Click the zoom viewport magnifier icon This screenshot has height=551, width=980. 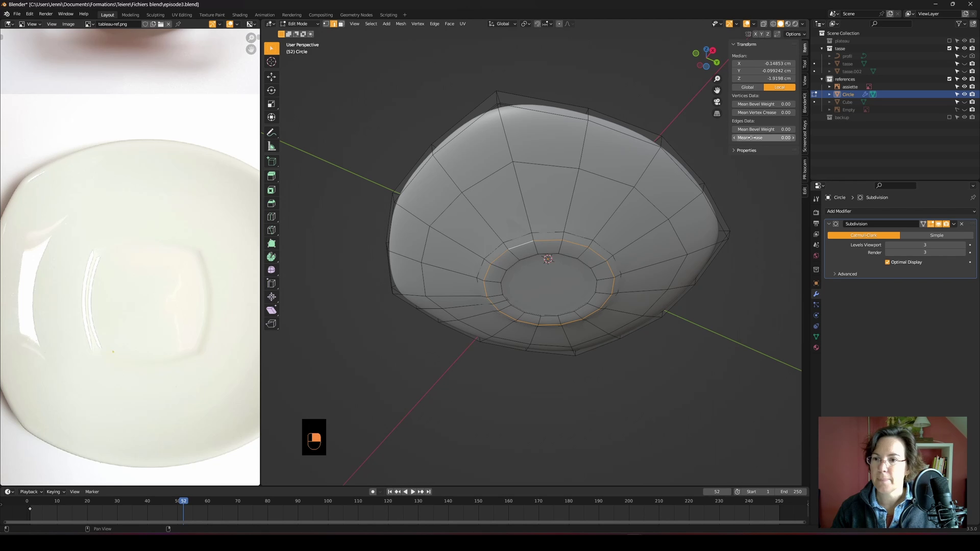click(x=717, y=79)
